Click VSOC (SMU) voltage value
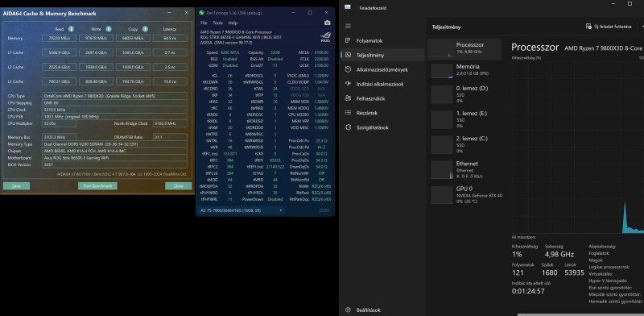This screenshot has height=316, width=644. (320, 76)
